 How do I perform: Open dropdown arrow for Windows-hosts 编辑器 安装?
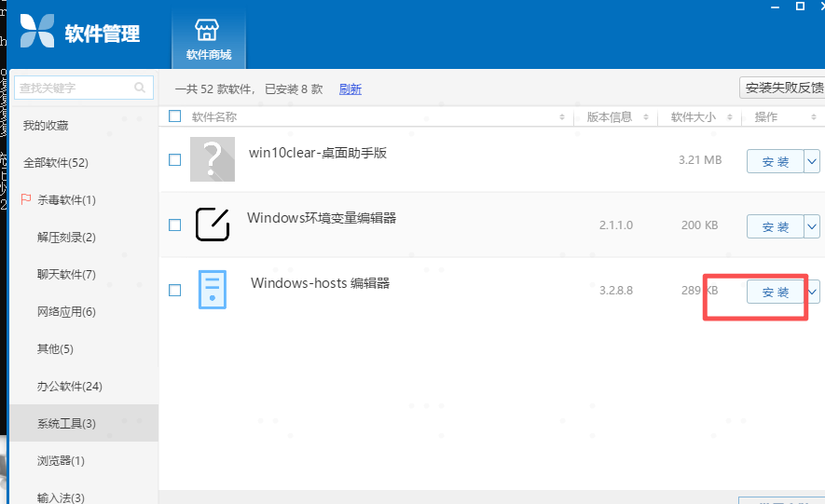click(812, 292)
